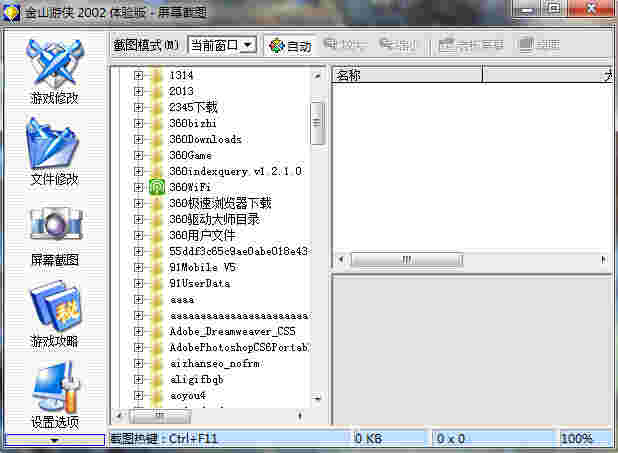Select the 360bizhi folder name
The width and height of the screenshot is (618, 453).
click(193, 123)
